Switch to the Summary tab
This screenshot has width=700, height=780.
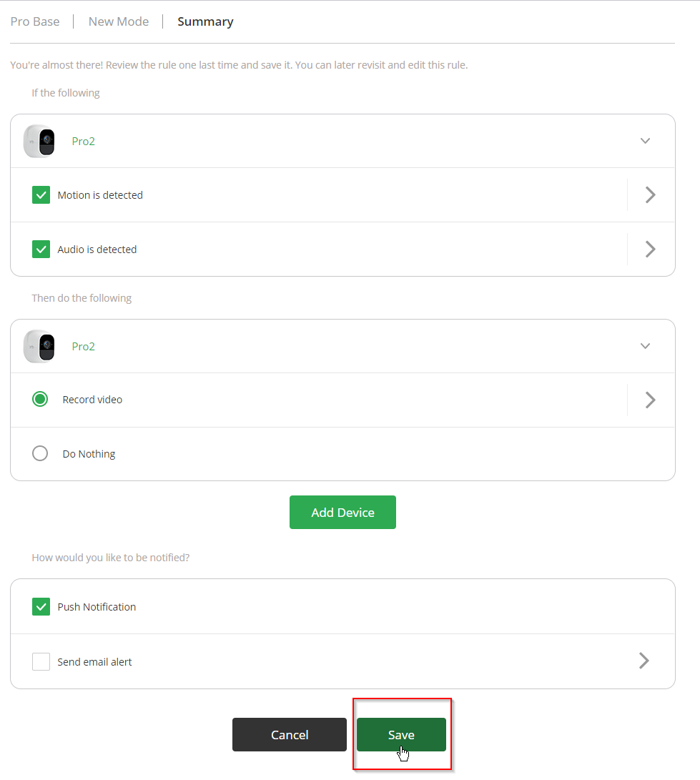(205, 21)
